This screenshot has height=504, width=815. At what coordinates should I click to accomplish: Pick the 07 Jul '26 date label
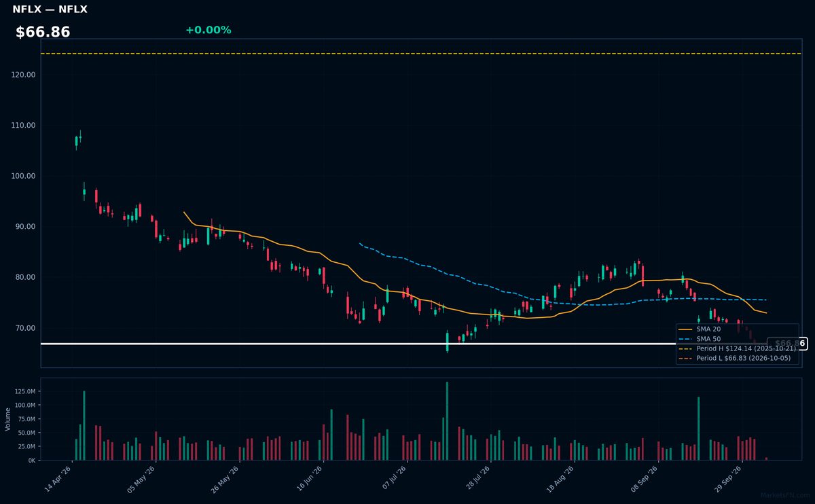point(393,480)
